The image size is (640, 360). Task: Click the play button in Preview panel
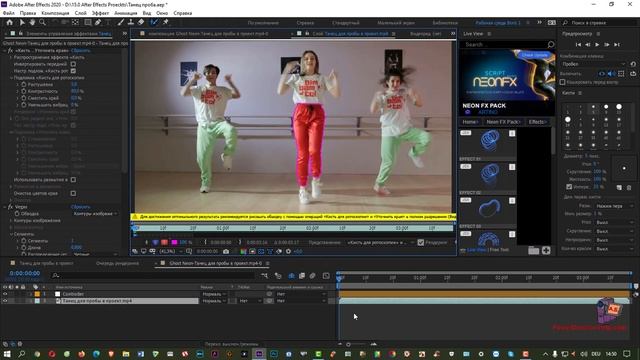tap(597, 44)
